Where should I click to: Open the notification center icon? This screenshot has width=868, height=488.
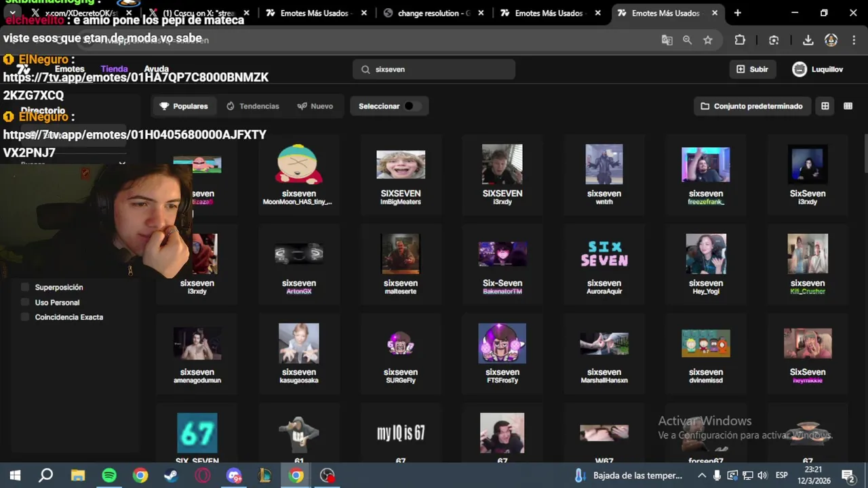click(848, 476)
